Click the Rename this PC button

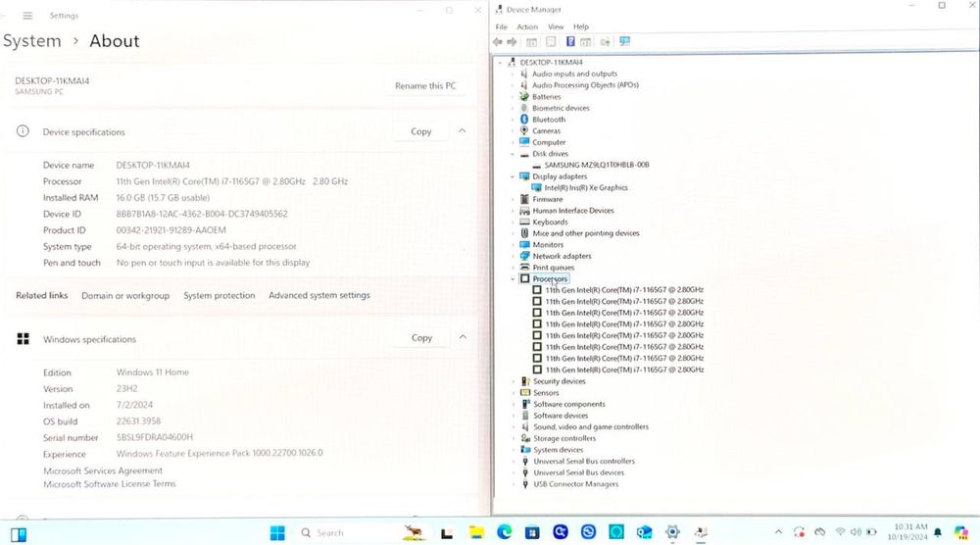click(x=425, y=85)
